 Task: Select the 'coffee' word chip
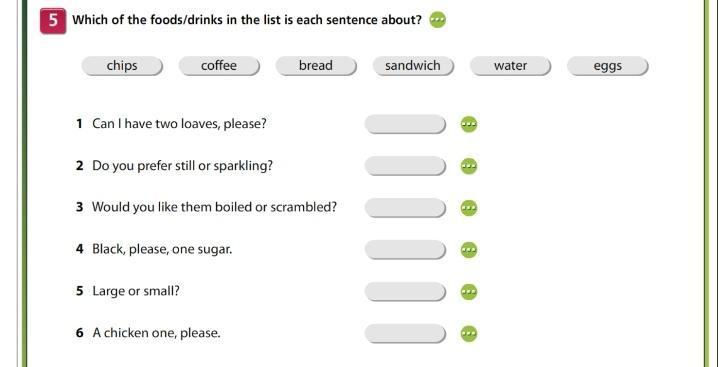coord(219,66)
